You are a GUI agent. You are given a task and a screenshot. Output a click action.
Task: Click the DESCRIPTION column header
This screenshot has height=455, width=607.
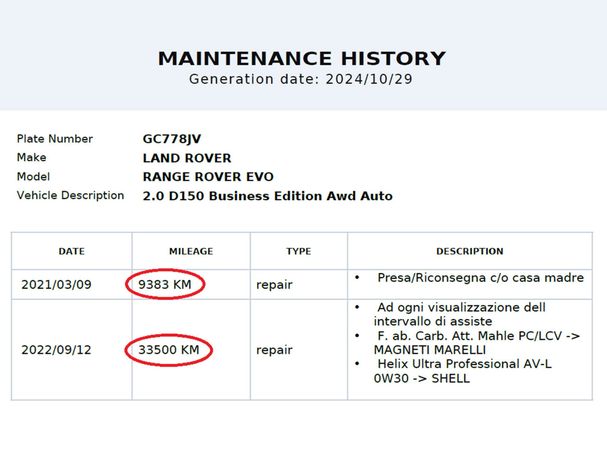pos(470,251)
